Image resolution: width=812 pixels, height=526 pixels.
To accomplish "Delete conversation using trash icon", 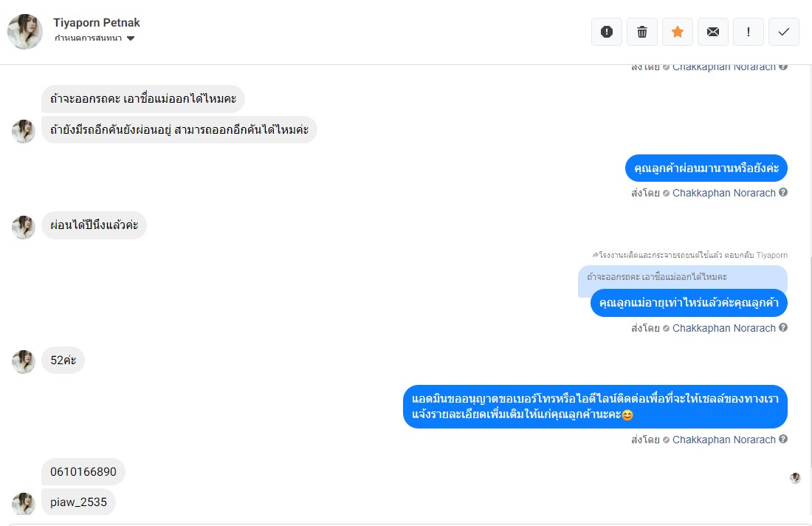I will [x=642, y=32].
